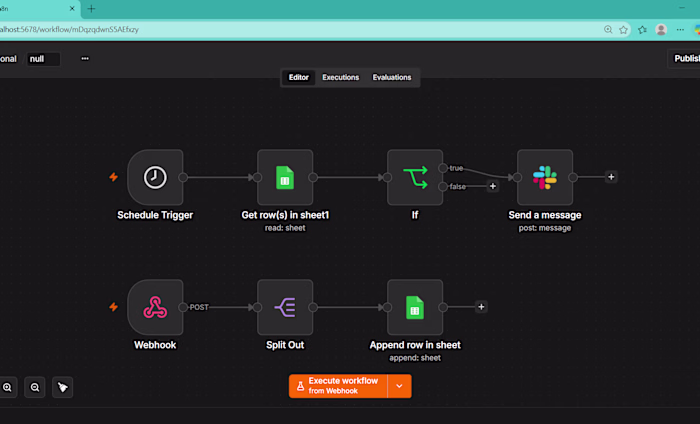Click the Schedule Trigger output connector
The height and width of the screenshot is (424, 700).
point(183,177)
